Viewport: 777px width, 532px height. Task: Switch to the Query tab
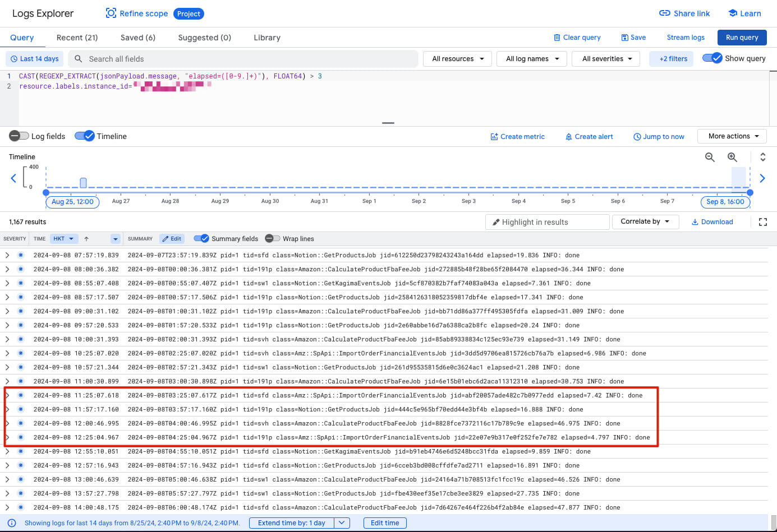coord(22,38)
